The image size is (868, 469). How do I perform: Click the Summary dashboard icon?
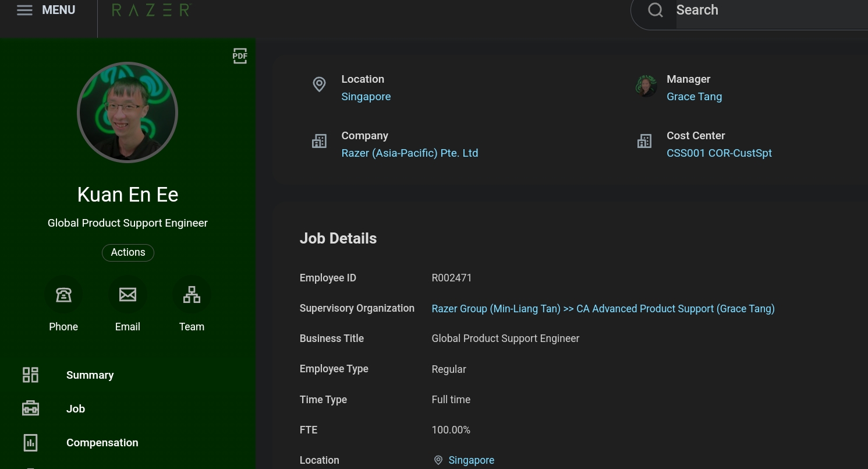pos(30,375)
